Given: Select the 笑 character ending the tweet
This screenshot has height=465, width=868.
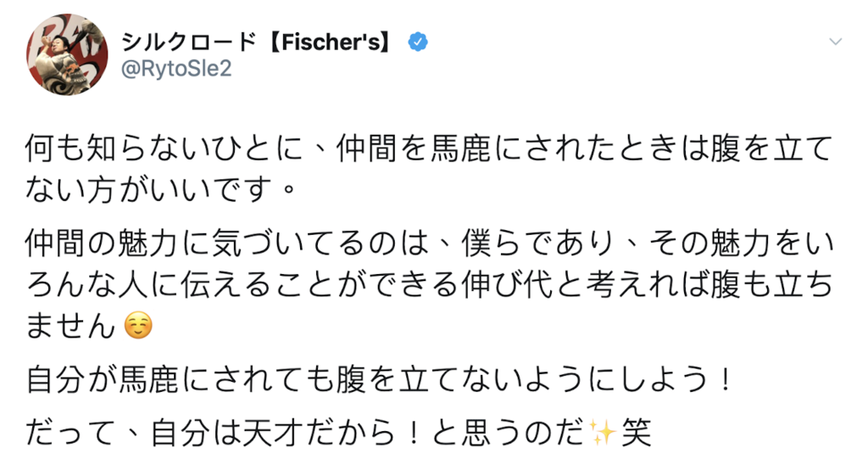Looking at the screenshot, I should (x=636, y=432).
